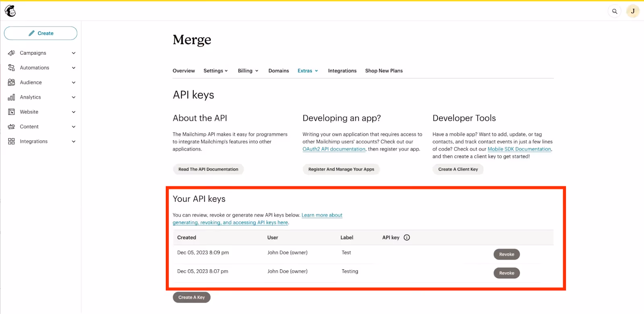The height and width of the screenshot is (314, 644).
Task: Click John Doe (owner) in Testing row
Action: coord(287,271)
